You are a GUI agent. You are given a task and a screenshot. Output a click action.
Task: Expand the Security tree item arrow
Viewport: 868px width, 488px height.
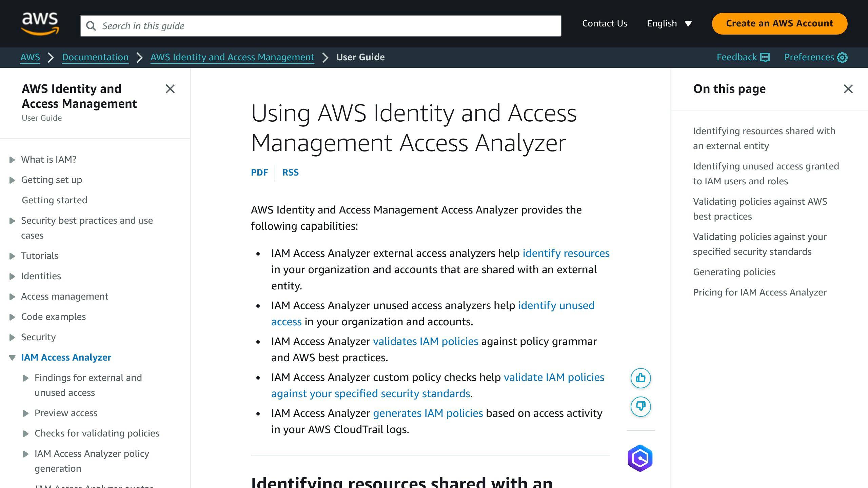click(12, 337)
